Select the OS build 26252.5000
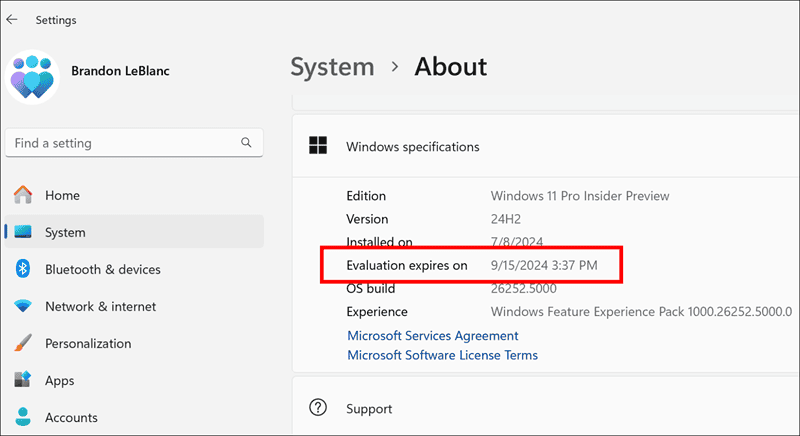Viewport: 800px width, 436px height. tap(523, 288)
